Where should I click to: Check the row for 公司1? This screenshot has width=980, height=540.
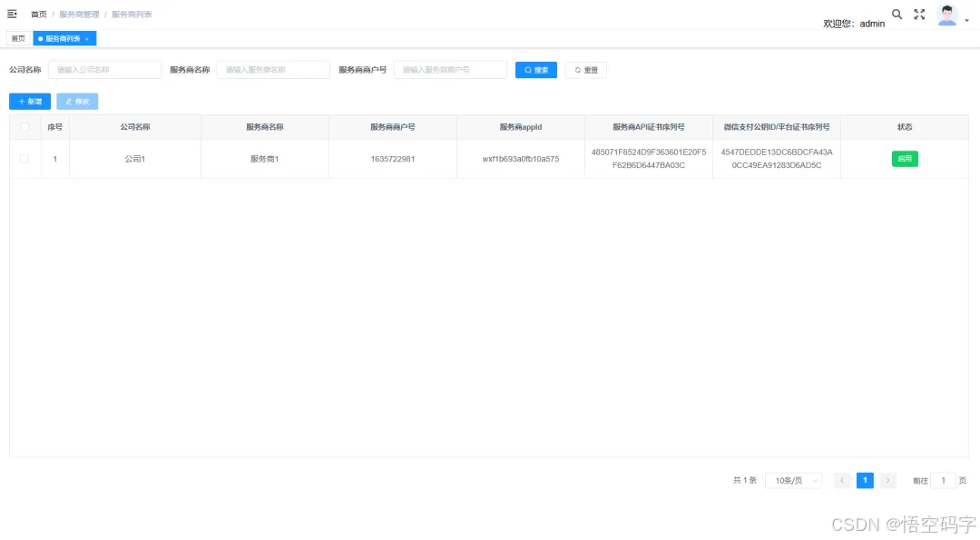point(24,159)
